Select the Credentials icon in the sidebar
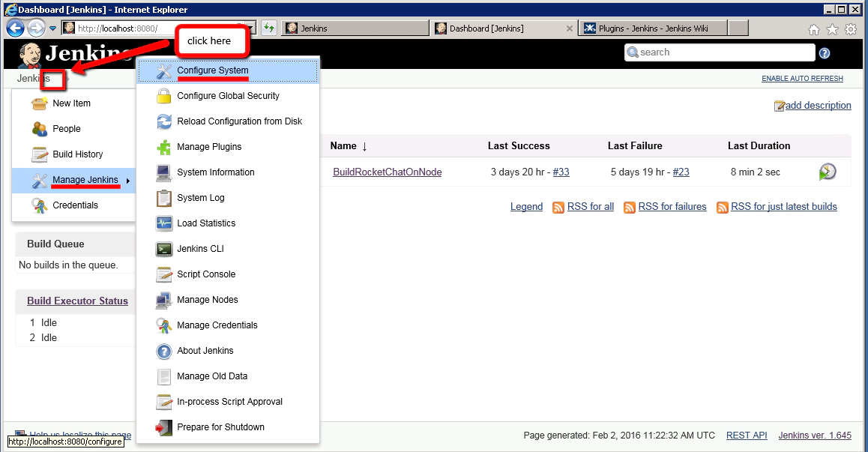This screenshot has width=868, height=452. (40, 204)
